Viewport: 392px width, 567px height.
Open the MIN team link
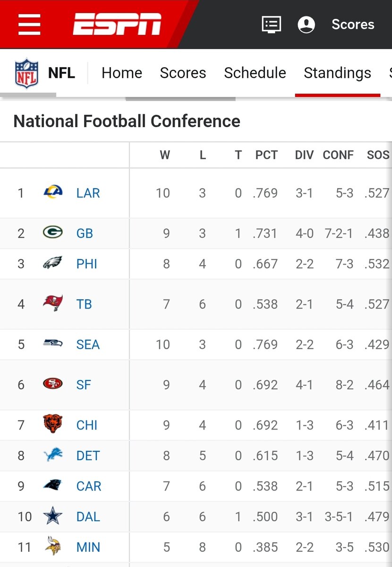click(88, 547)
